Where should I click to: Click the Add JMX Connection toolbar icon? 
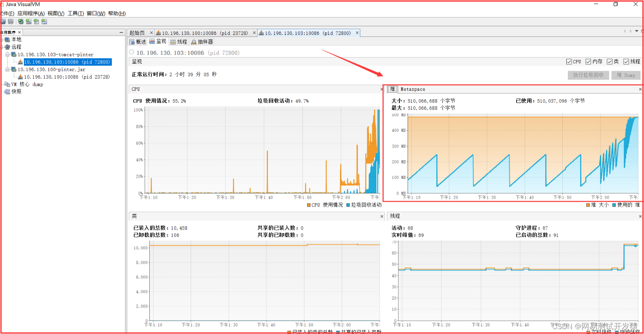28,21
